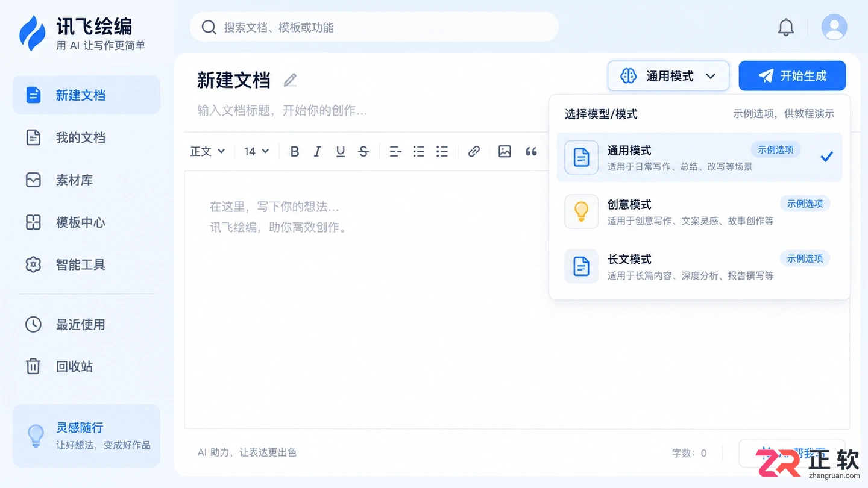Open the 正文 paragraph style dropdown
Viewport: 868px width, 488px height.
[207, 152]
